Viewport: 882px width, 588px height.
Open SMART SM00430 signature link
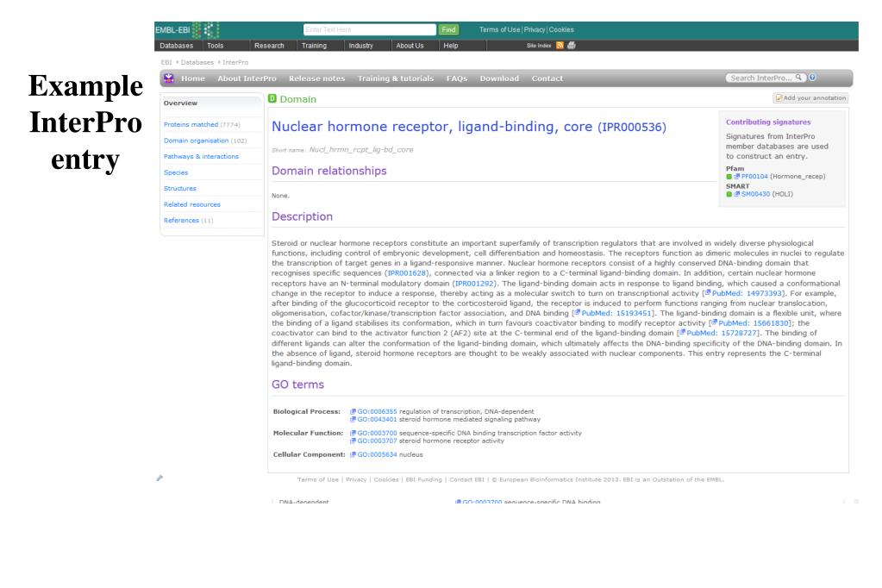click(755, 194)
